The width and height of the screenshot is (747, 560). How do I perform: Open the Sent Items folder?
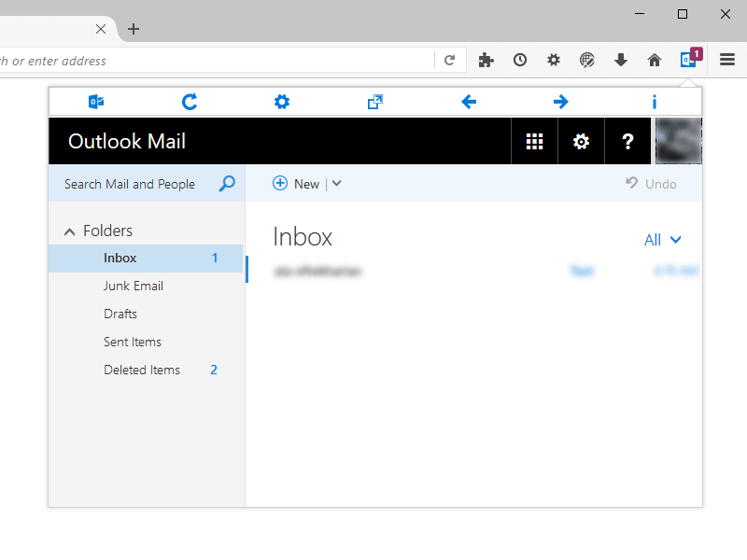(x=146, y=342)
